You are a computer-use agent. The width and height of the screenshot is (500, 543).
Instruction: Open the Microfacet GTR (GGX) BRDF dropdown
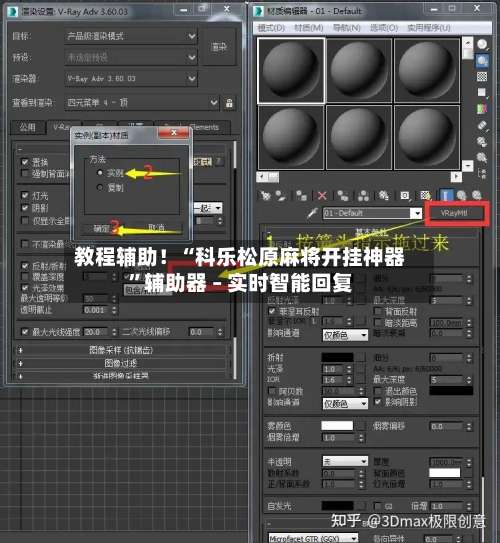313,538
